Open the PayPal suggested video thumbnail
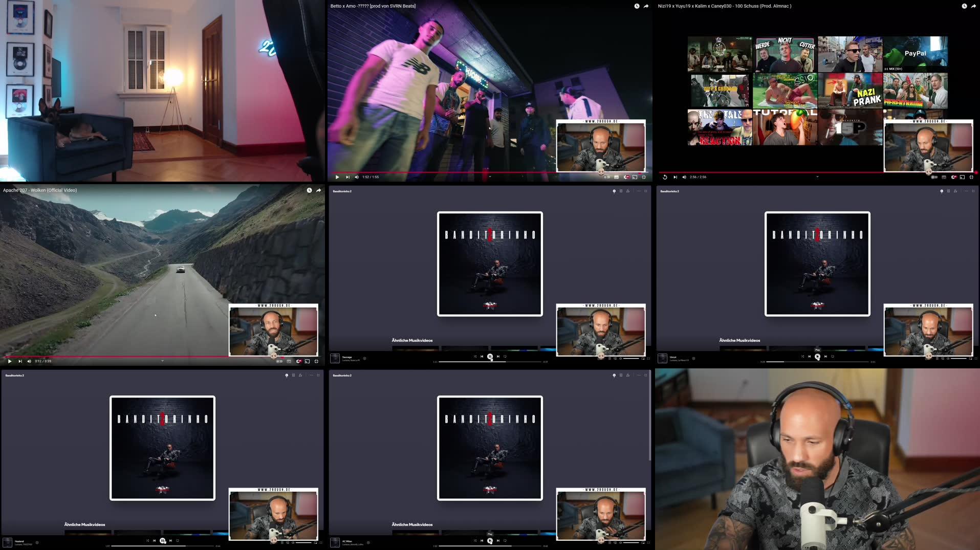Screen dimensions: 980x550 [915, 54]
